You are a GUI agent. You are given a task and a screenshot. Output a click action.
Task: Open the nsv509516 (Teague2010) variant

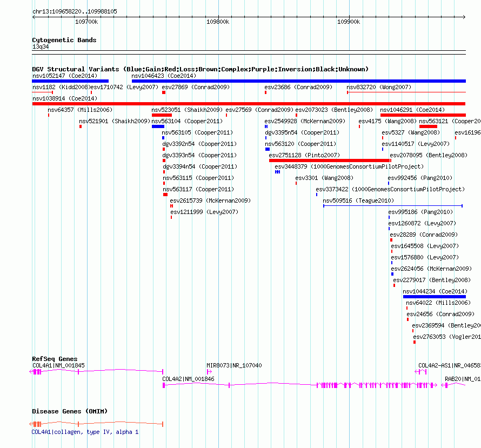click(358, 200)
